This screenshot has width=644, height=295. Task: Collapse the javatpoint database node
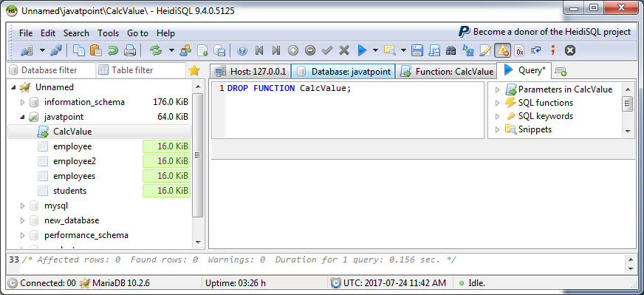coord(23,117)
